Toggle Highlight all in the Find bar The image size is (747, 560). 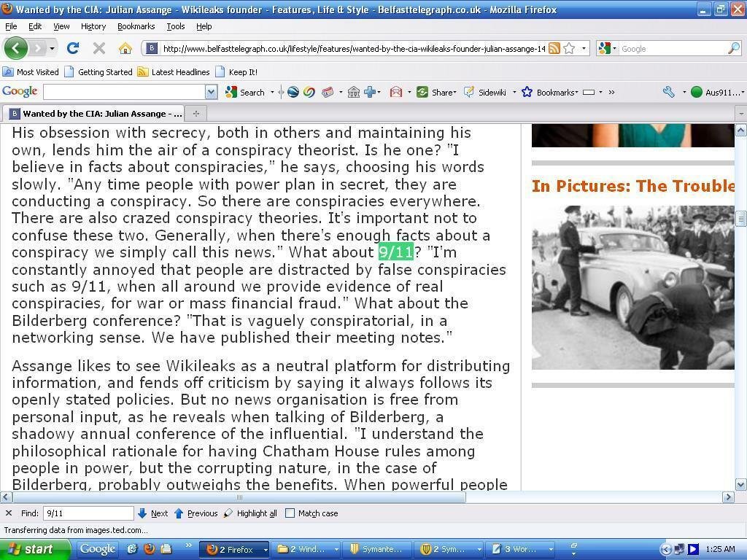(x=251, y=513)
